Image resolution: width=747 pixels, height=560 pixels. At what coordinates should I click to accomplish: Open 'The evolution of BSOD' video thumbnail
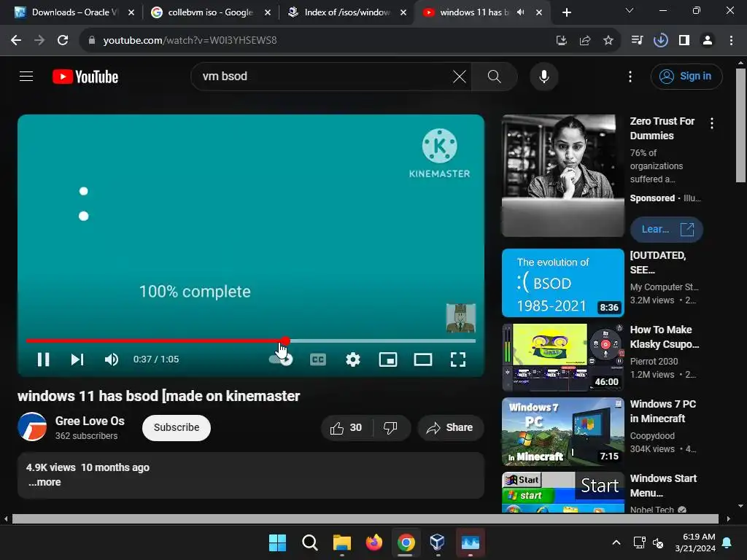pyautogui.click(x=562, y=283)
